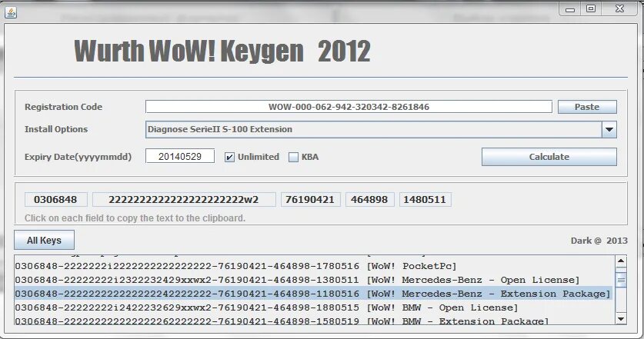
Task: Copy the 464898 key field
Action: click(369, 199)
